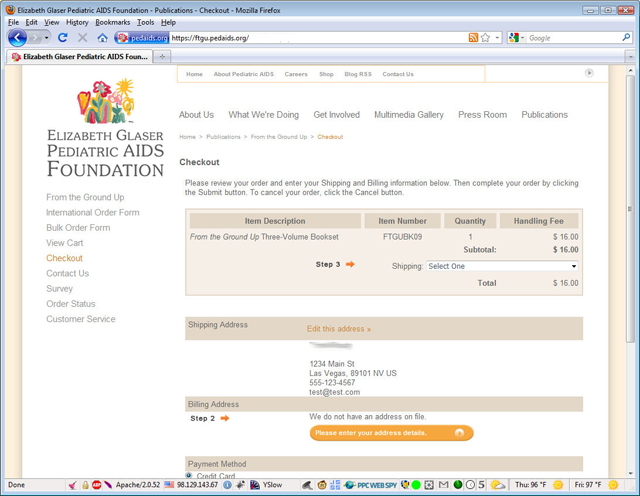This screenshot has height=496, width=640.
Task: Click the Edit this address link
Action: tap(339, 329)
